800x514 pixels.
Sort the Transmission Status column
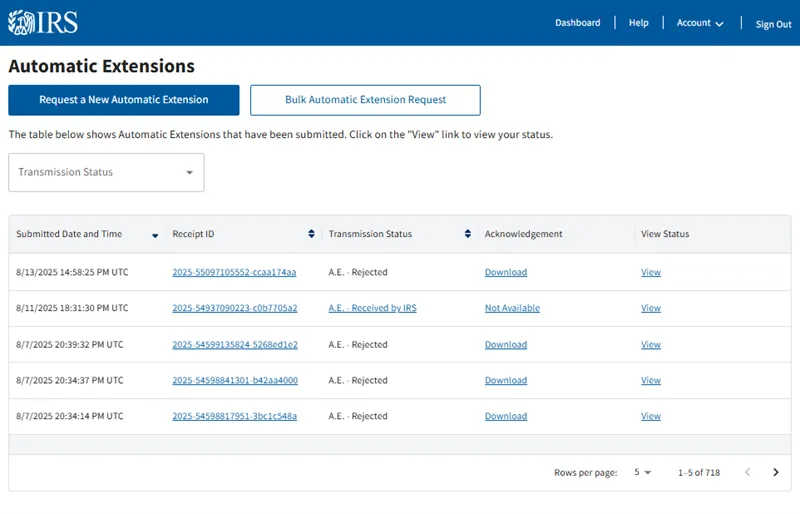point(467,234)
